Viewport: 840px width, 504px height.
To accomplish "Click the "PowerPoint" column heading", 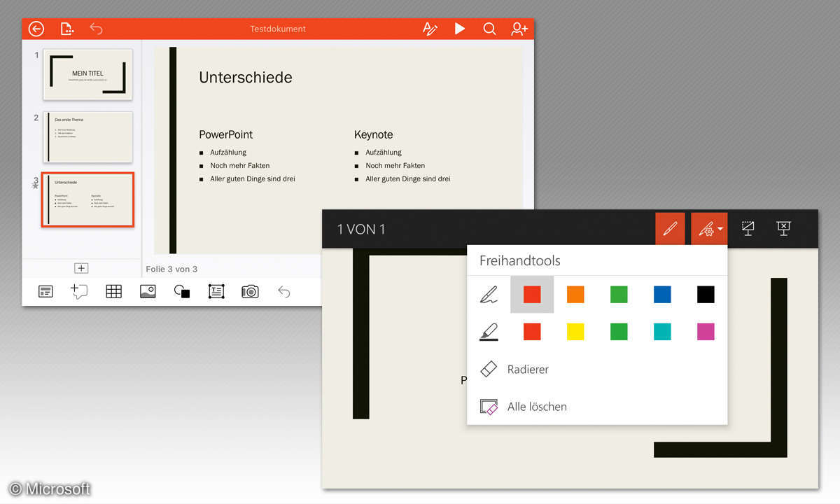I will pyautogui.click(x=226, y=134).
